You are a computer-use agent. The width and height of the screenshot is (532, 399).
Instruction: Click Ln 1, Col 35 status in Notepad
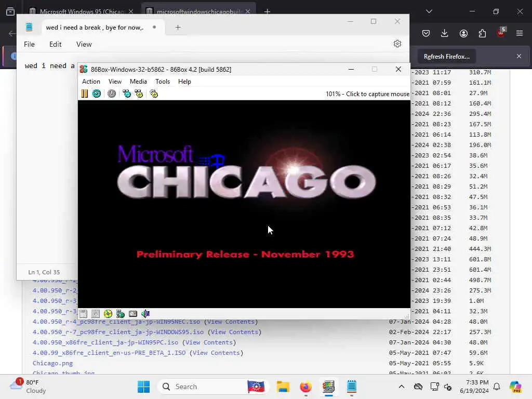coord(44,272)
